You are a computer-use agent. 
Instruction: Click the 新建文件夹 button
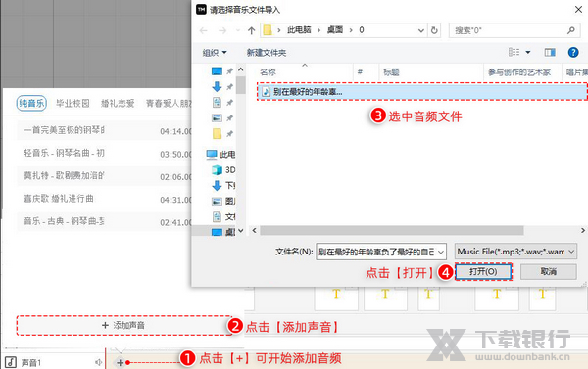[267, 53]
